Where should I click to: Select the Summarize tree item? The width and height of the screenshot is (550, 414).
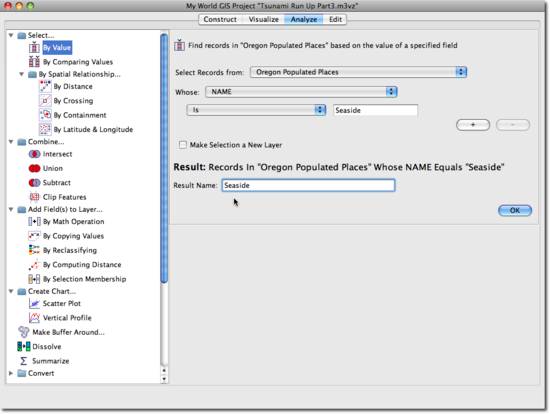tap(51, 361)
